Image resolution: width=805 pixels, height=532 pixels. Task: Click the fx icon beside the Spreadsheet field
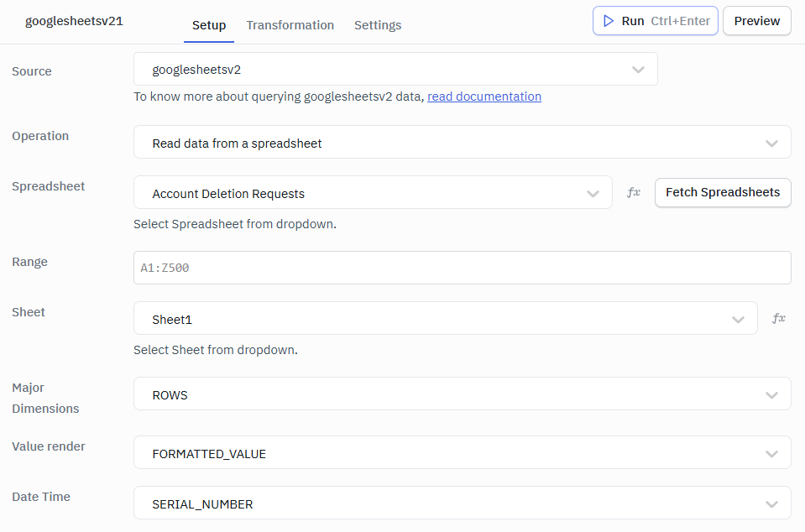point(633,192)
